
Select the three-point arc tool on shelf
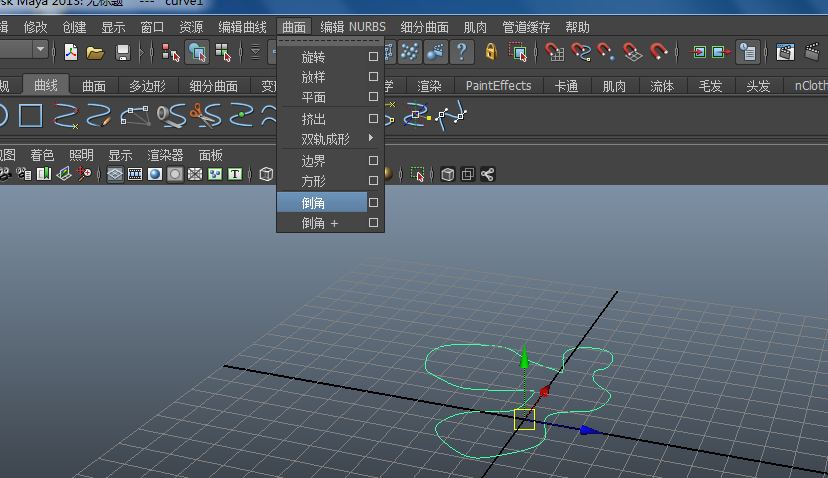135,116
